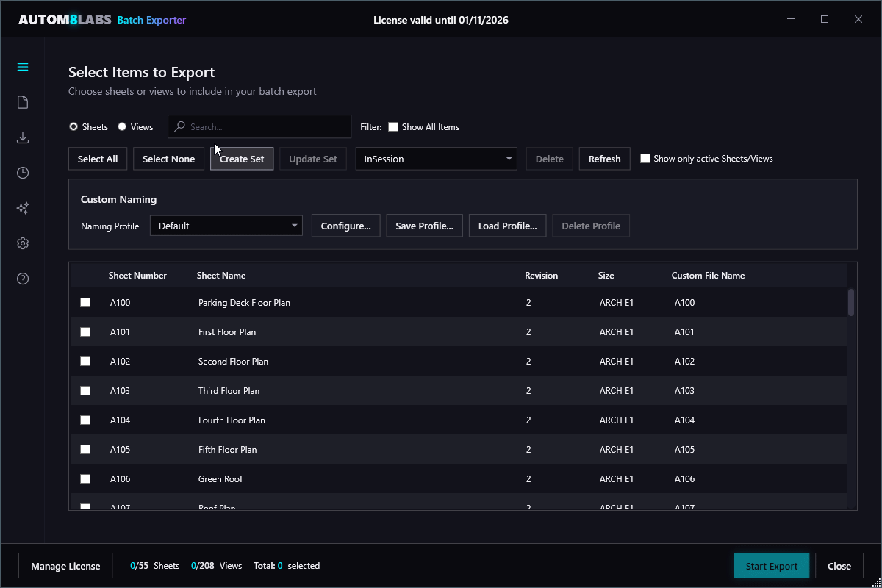The image size is (882, 588).
Task: Open the Sheets document page from the sidebar
Action: 22,101
